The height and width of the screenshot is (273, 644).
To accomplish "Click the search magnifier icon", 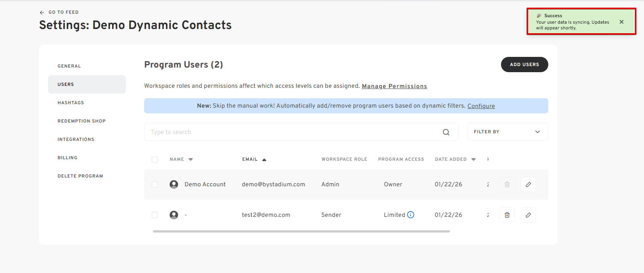I will coord(446,132).
